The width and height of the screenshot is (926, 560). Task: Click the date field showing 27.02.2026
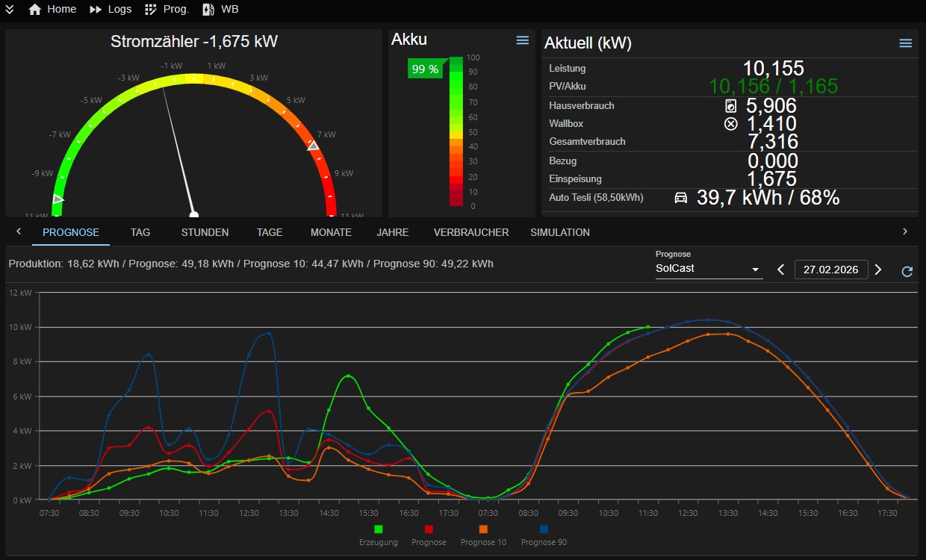coord(830,270)
